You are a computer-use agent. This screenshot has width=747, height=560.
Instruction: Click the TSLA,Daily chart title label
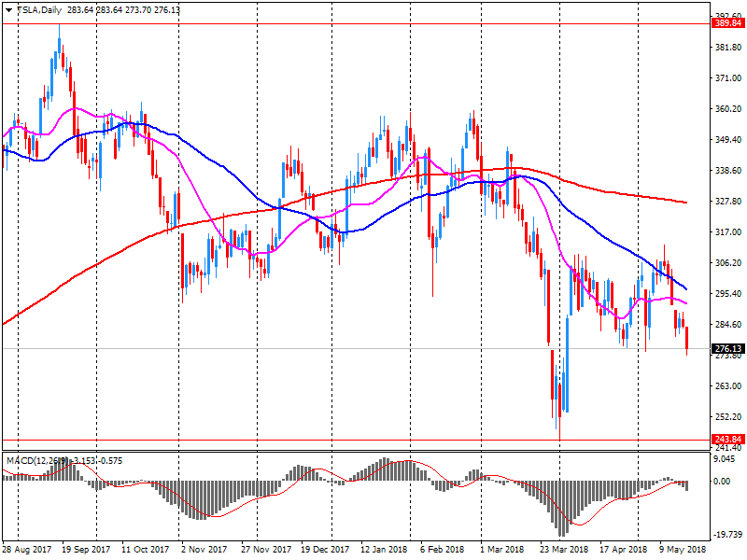(x=39, y=8)
